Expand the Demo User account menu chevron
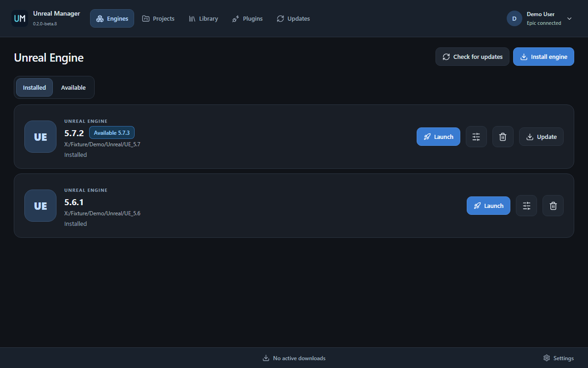The height and width of the screenshot is (368, 588). 570,18
